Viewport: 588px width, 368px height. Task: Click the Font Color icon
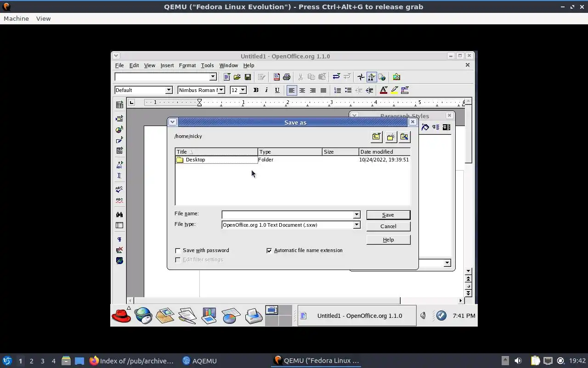point(384,90)
